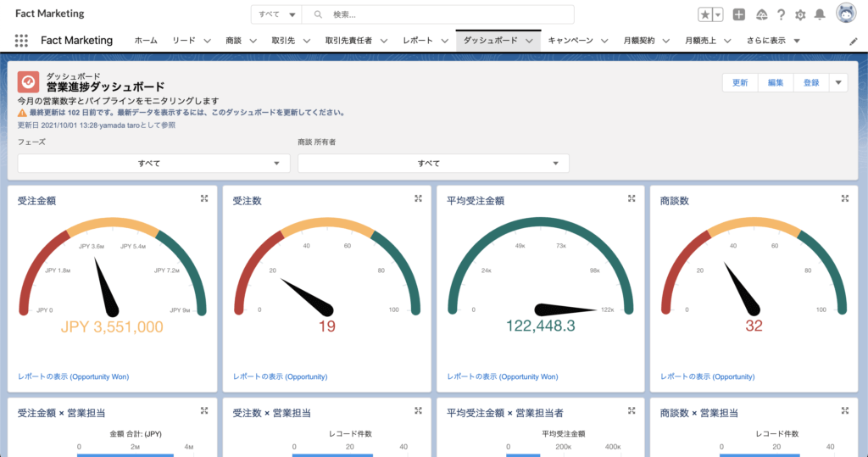The height and width of the screenshot is (457, 868).
Task: View report link under 商談数 gauge
Action: (708, 376)
